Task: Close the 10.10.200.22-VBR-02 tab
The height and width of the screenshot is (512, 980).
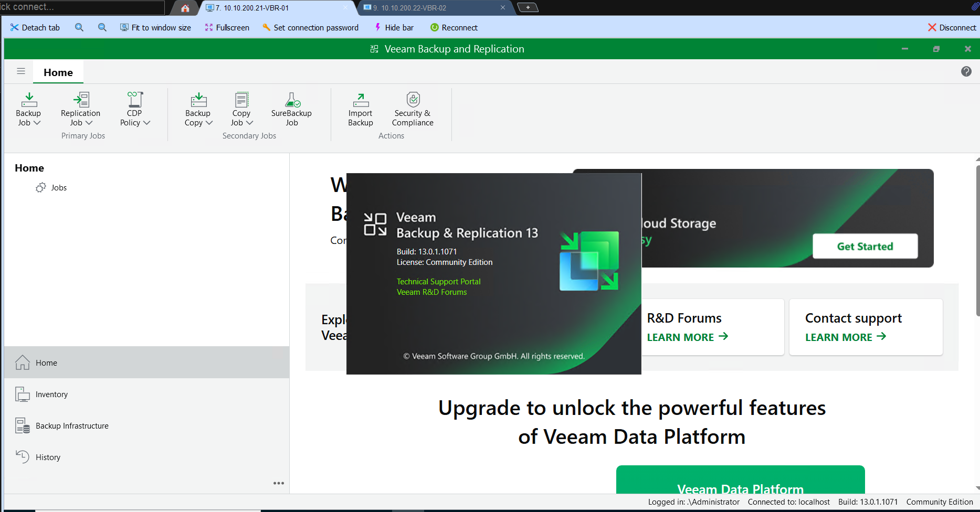Action: [503, 7]
